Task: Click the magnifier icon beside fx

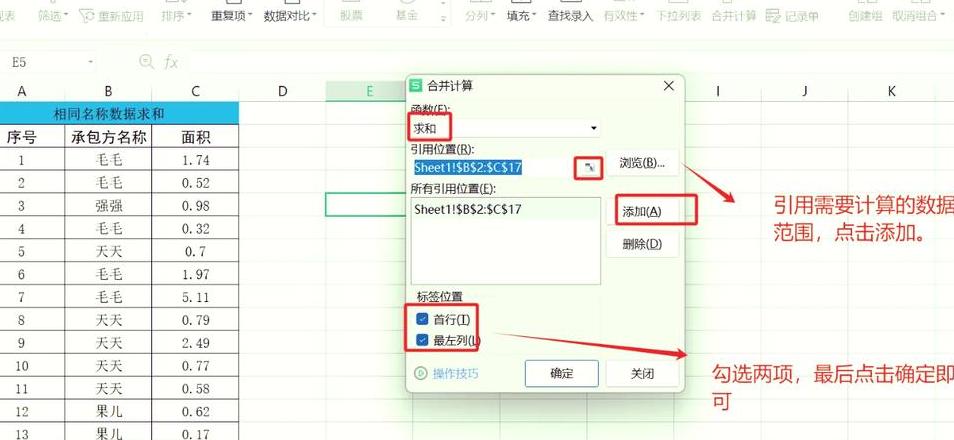Action: pyautogui.click(x=146, y=61)
